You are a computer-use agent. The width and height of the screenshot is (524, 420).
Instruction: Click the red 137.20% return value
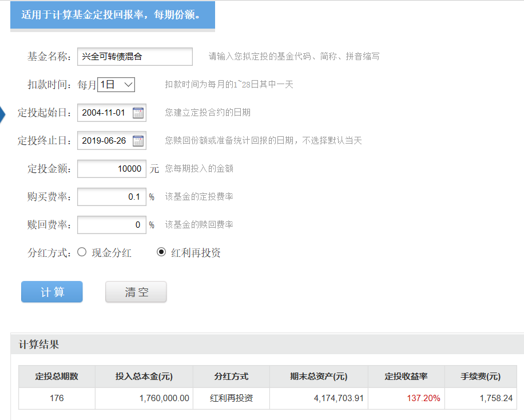[x=423, y=398]
